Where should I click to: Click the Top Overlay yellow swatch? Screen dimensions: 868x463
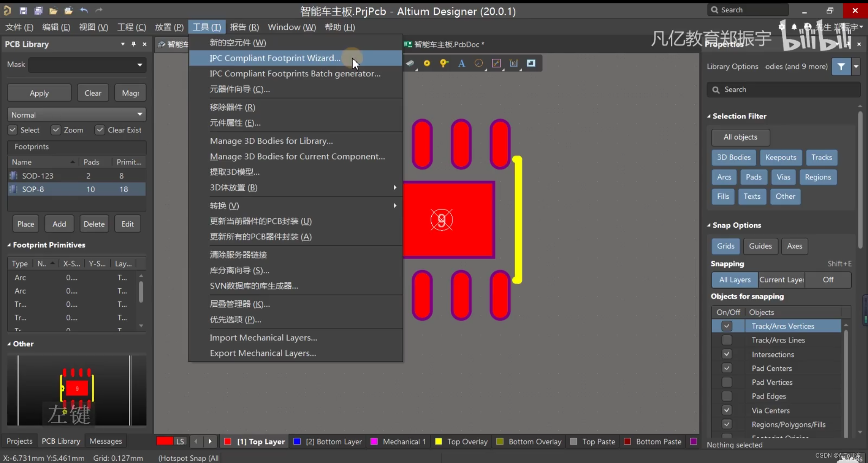click(x=438, y=441)
